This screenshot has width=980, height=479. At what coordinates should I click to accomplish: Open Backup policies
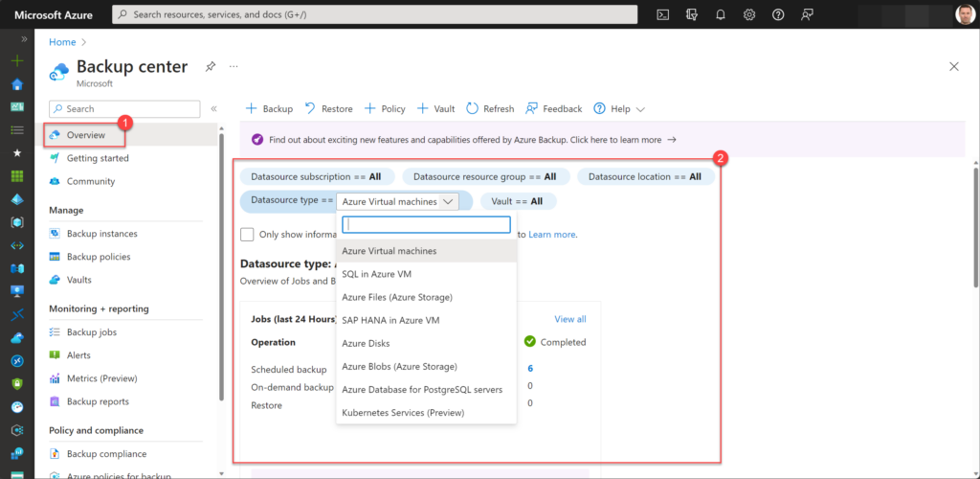pos(99,257)
